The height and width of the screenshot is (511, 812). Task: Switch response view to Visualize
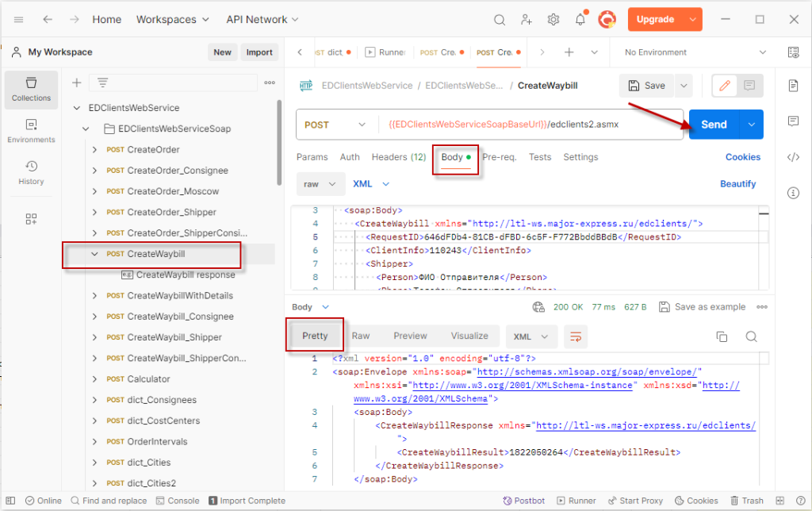click(469, 336)
